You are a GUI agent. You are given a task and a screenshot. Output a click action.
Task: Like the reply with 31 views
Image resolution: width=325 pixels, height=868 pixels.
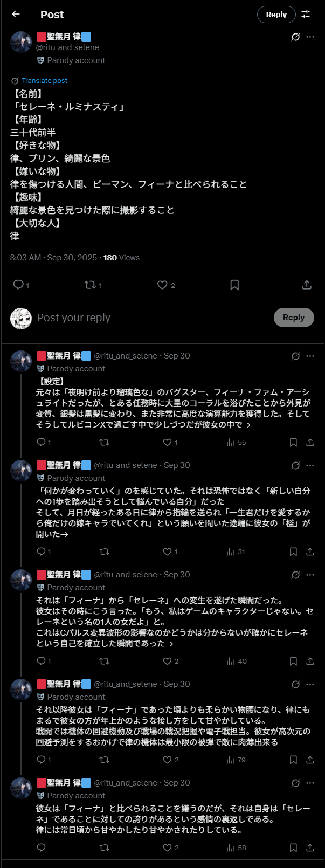pos(167,552)
